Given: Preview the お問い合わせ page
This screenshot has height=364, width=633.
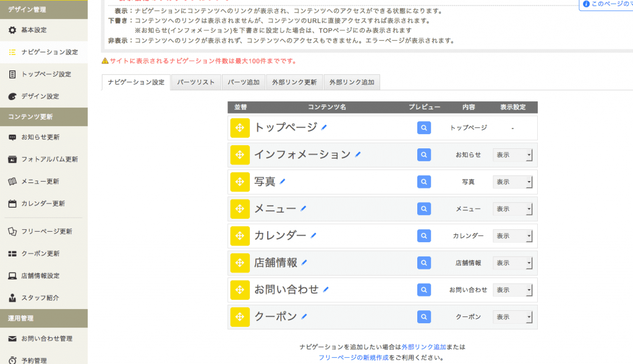Looking at the screenshot, I should (423, 290).
